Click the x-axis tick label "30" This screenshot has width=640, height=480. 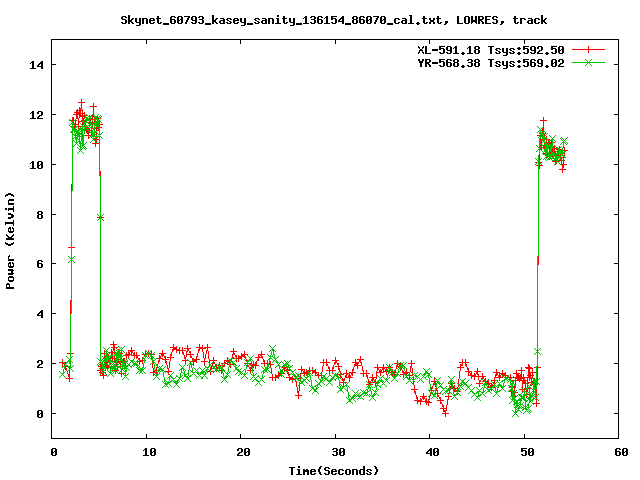click(338, 452)
